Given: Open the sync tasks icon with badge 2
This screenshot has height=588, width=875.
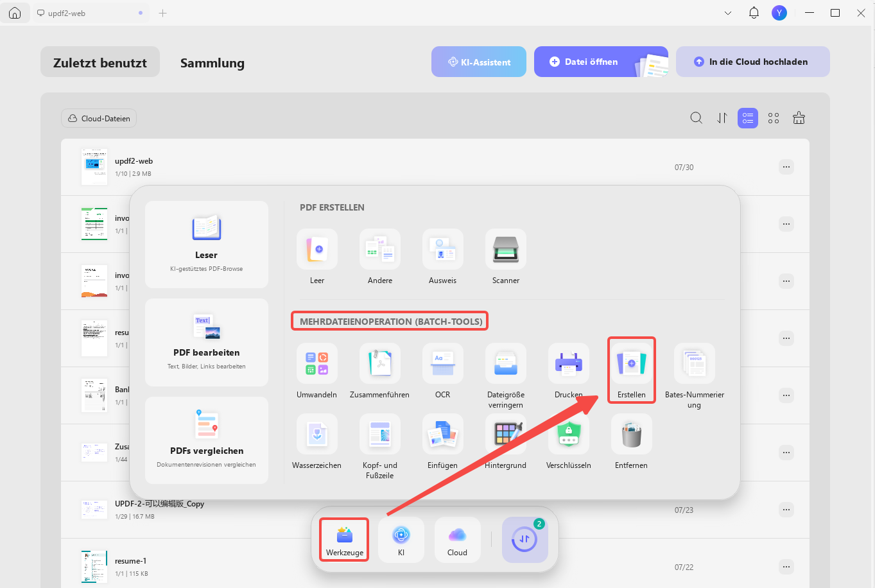Looking at the screenshot, I should 525,540.
